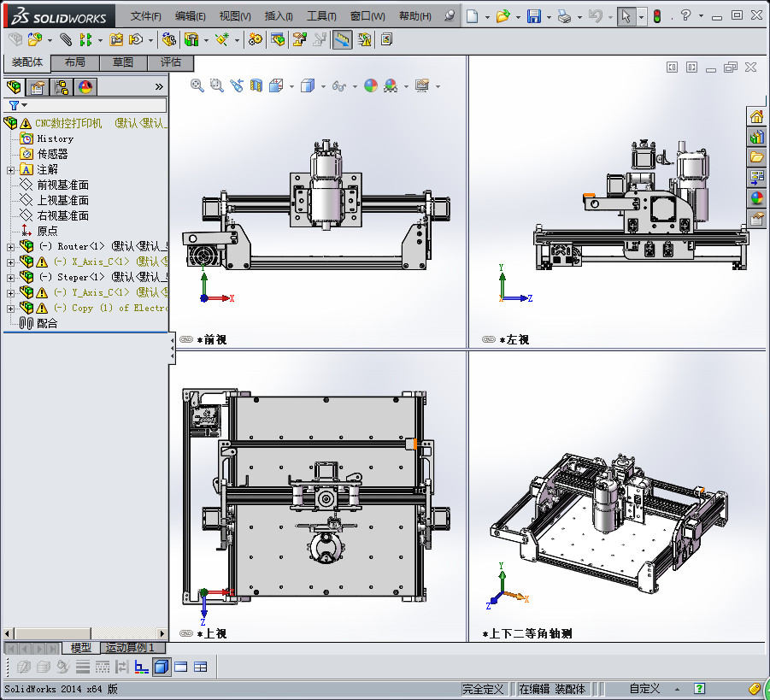Open the 工具(T) menu
770x700 pixels.
click(x=321, y=16)
